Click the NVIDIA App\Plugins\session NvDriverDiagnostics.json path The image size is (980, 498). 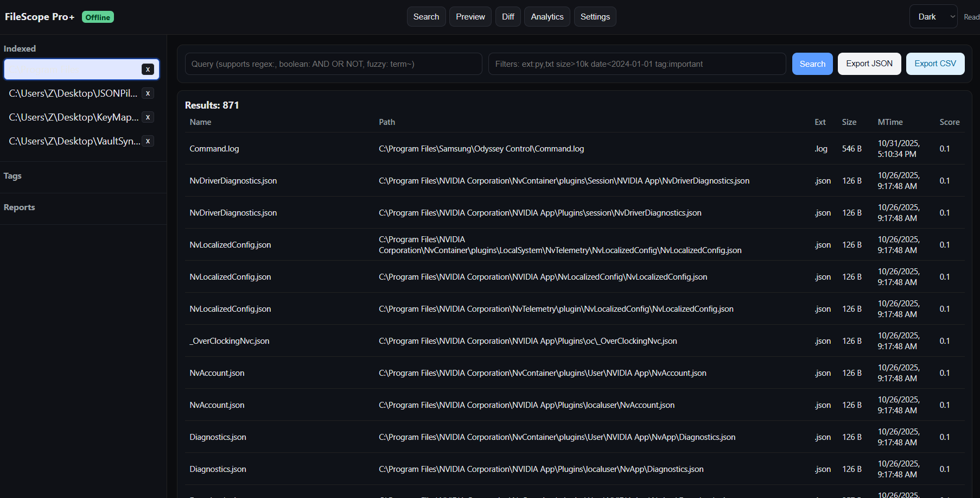click(x=540, y=213)
